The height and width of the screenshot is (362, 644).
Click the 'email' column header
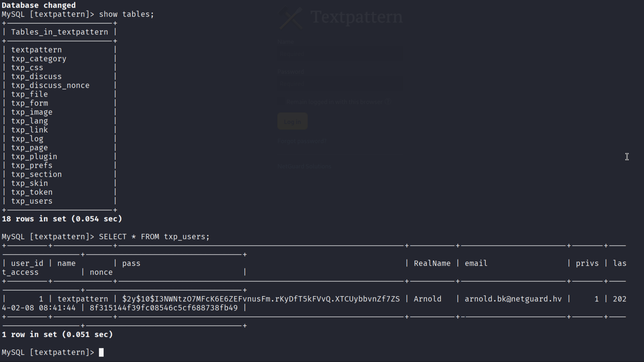[x=476, y=263]
